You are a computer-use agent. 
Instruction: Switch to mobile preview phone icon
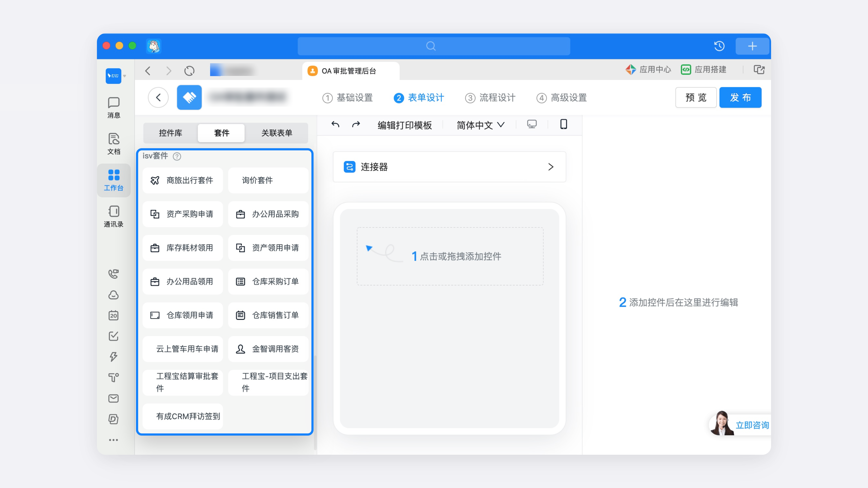563,124
